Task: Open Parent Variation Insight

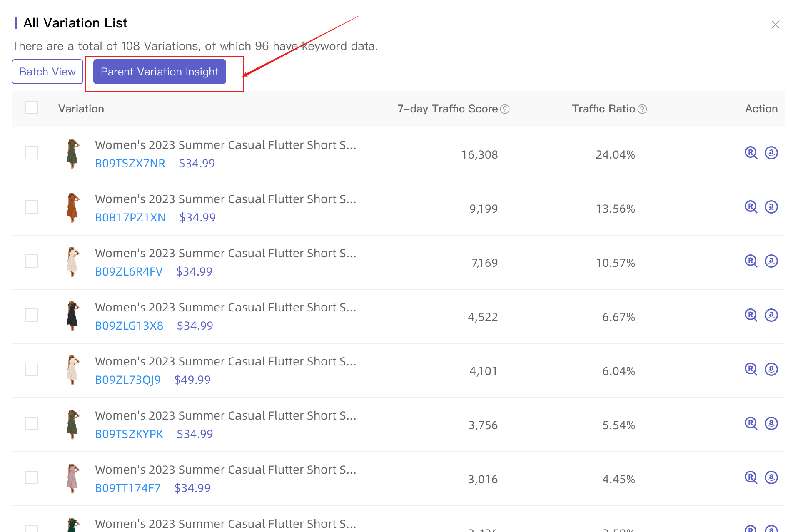Action: pos(159,71)
